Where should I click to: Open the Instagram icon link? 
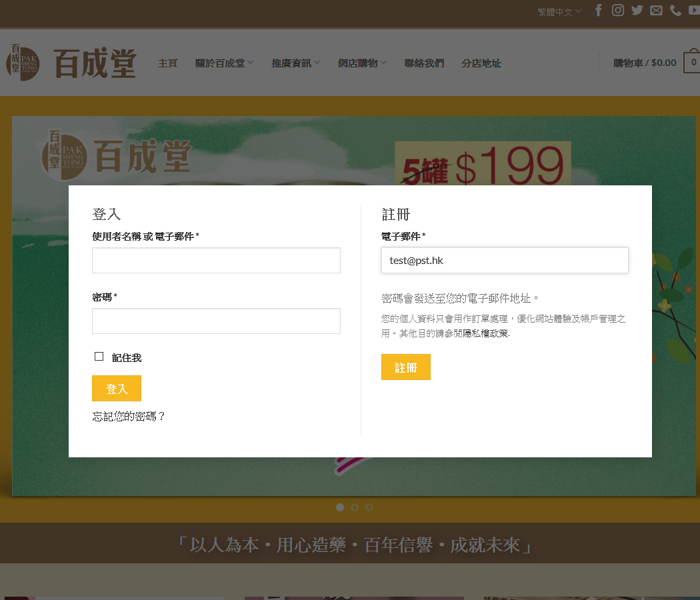(x=618, y=10)
